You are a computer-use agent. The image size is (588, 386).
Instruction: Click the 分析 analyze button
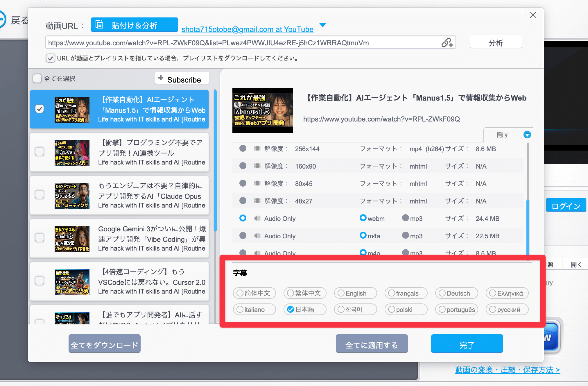495,42
